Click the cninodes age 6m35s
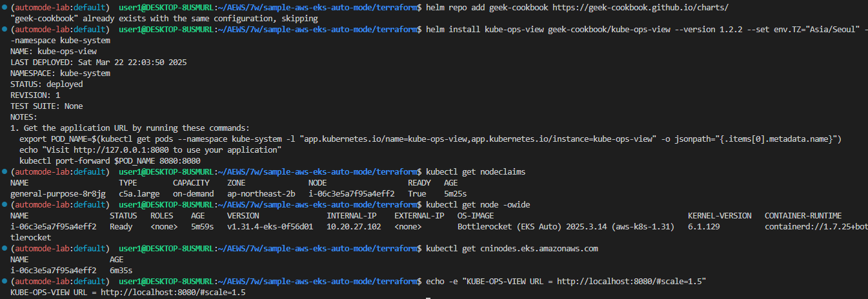This screenshot has height=299, width=868. click(x=121, y=271)
